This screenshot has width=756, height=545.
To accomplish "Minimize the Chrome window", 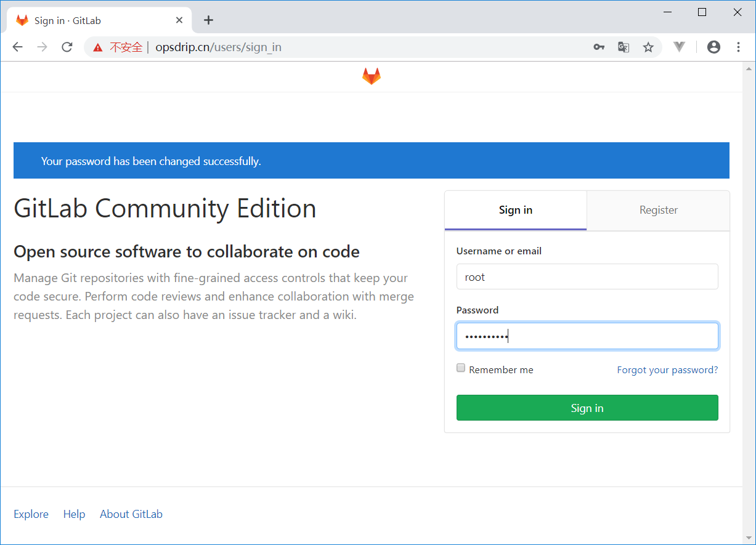I will click(667, 12).
